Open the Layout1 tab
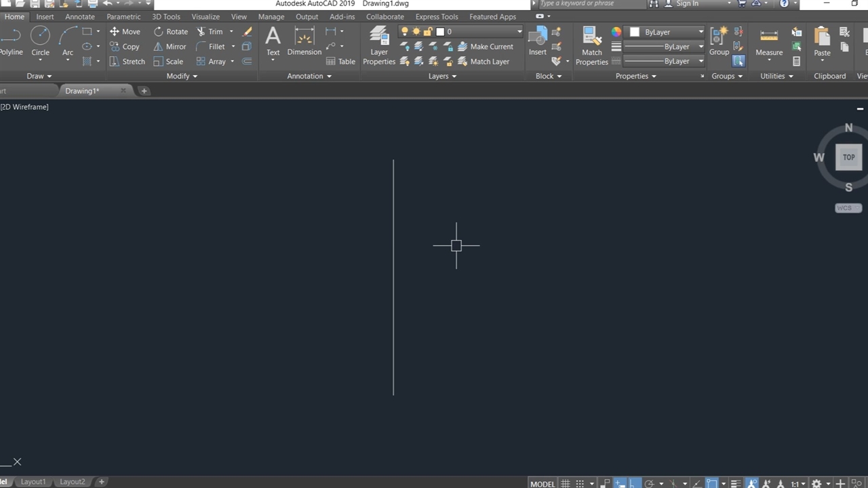Viewport: 868px width, 488px height. (x=33, y=482)
